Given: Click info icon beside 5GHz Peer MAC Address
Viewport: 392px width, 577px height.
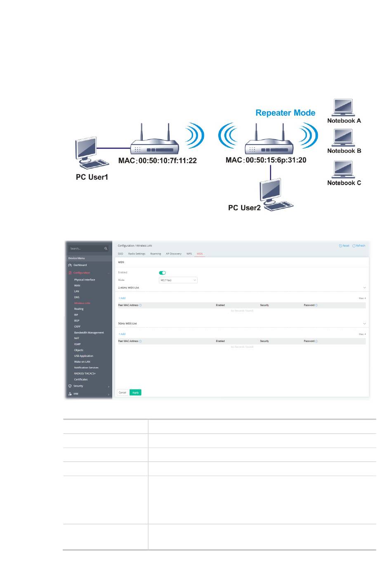Looking at the screenshot, I should pyautogui.click(x=140, y=341).
